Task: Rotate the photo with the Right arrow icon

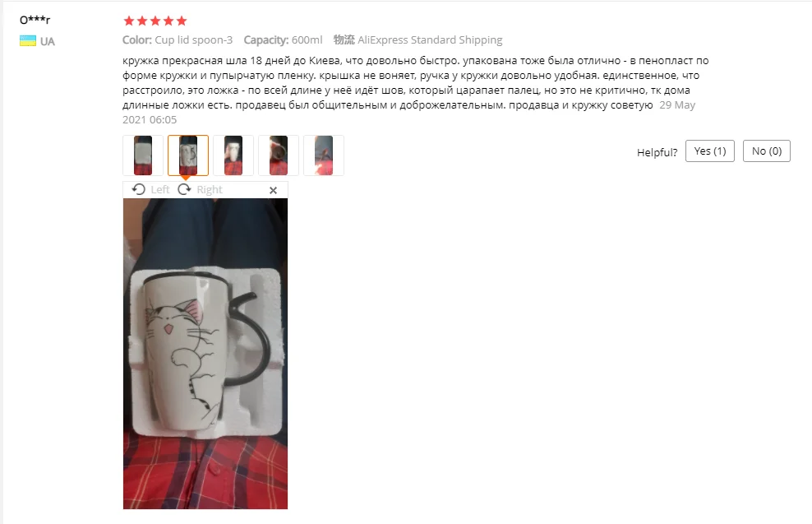Action: click(184, 189)
